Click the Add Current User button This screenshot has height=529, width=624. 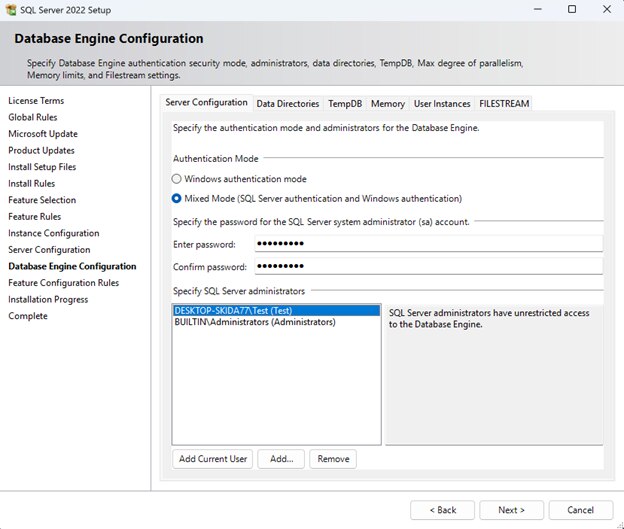[213, 459]
